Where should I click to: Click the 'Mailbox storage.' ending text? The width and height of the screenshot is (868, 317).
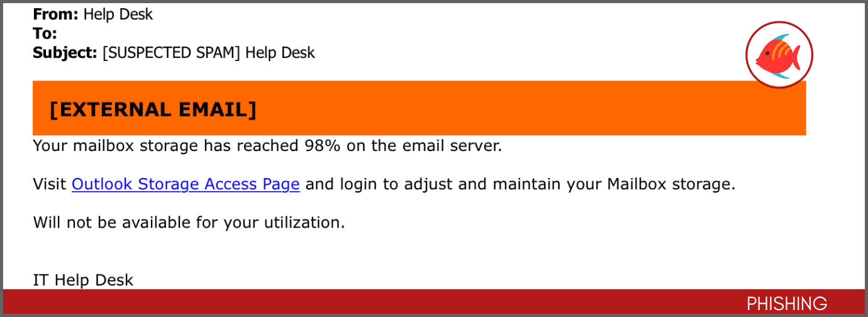coord(670,184)
